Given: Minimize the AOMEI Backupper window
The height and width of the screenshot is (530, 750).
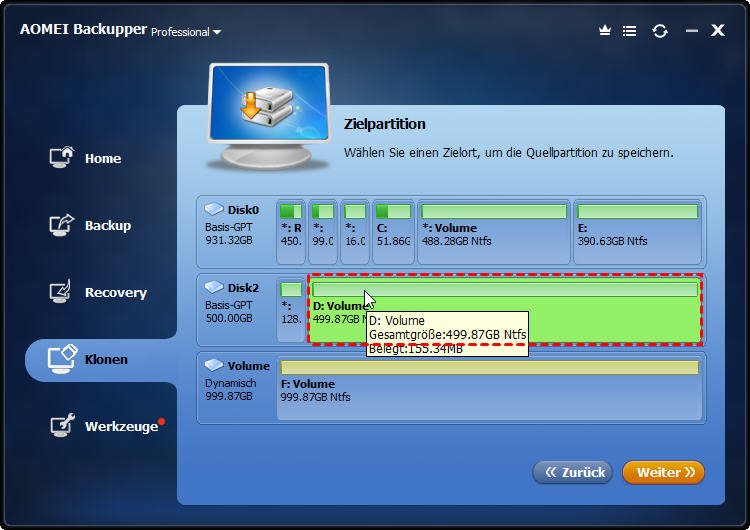Looking at the screenshot, I should pyautogui.click(x=692, y=31).
